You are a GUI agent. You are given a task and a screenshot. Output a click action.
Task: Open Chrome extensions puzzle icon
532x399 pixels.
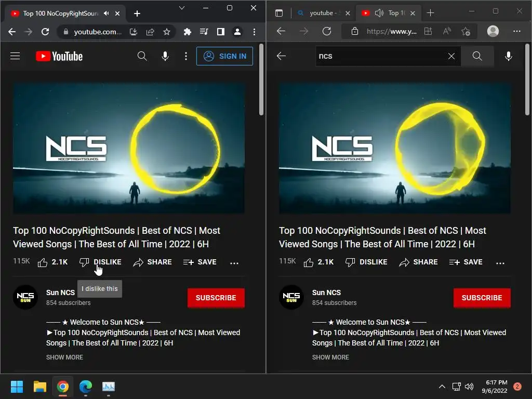pyautogui.click(x=187, y=32)
